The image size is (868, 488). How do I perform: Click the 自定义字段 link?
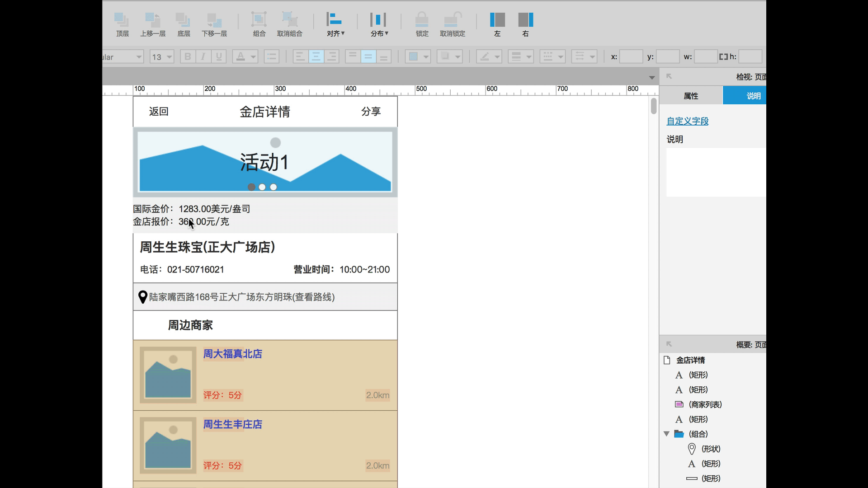(687, 121)
